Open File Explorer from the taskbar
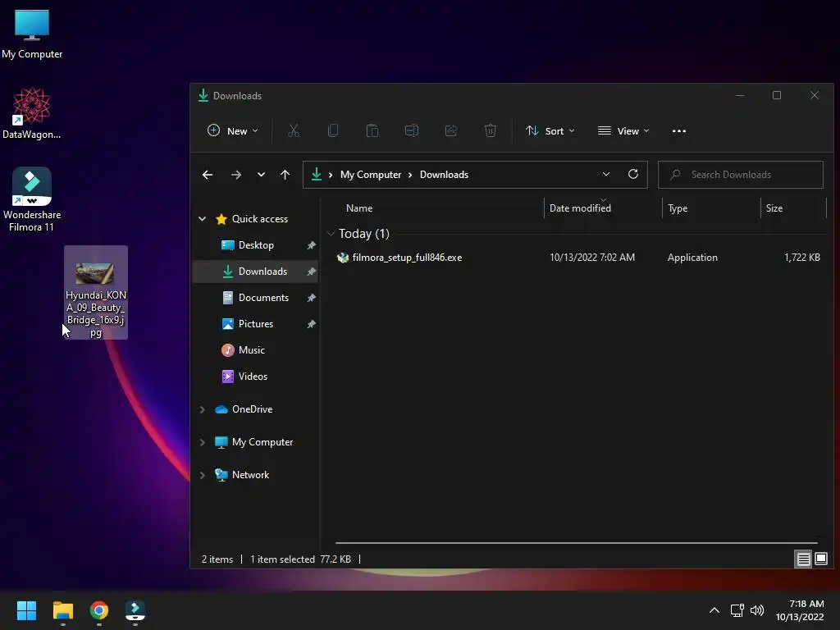Screen dimensions: 840x630 point(62,610)
